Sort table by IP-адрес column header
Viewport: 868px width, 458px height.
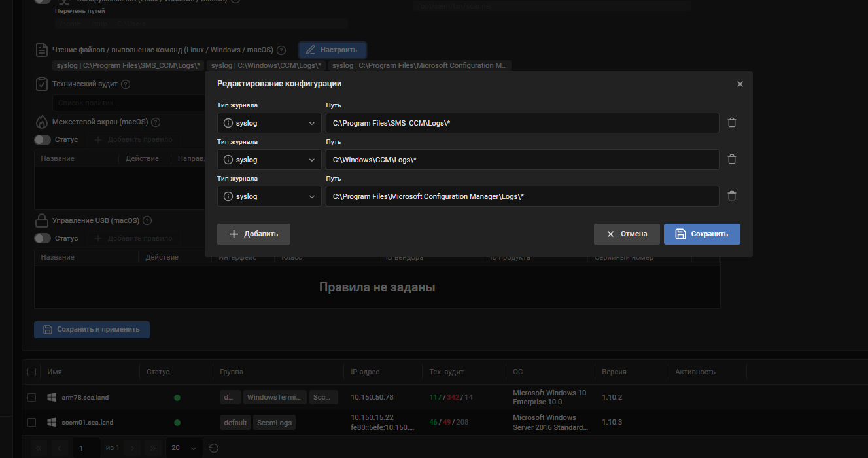coord(365,372)
